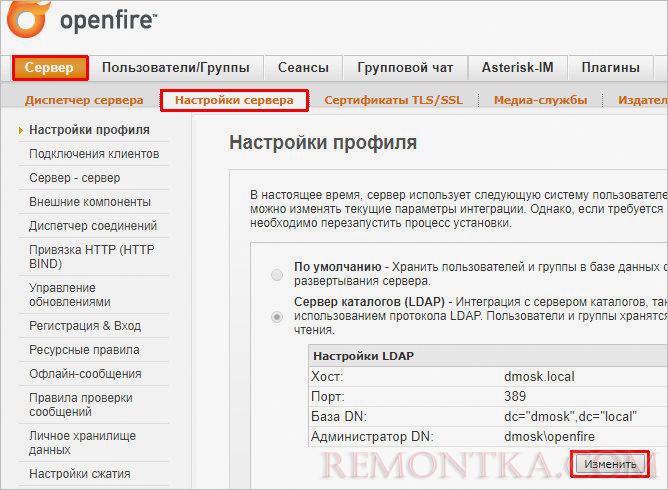Image resolution: width=668 pixels, height=490 pixels.
Task: Open Привязка HTTP (HTTP BIND) item
Action: [92, 257]
